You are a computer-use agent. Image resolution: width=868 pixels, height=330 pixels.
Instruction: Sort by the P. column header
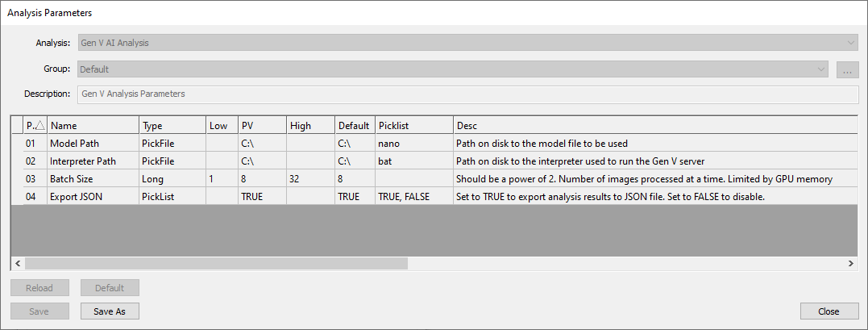click(35, 126)
